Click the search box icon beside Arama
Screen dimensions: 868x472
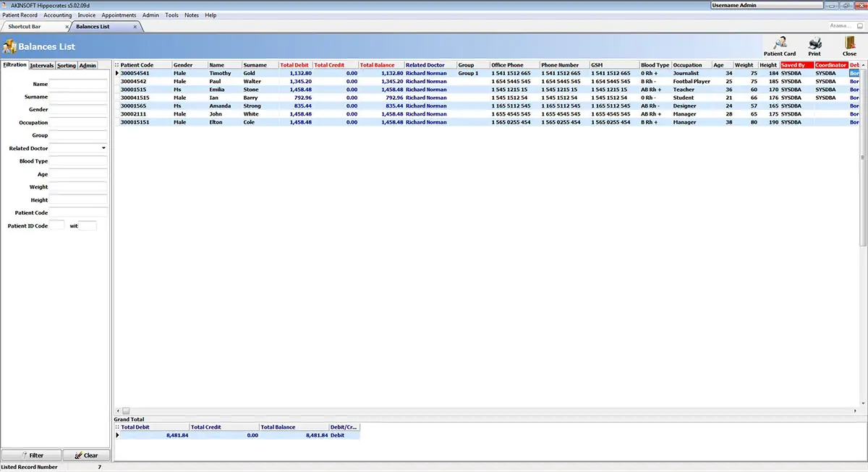tap(859, 26)
